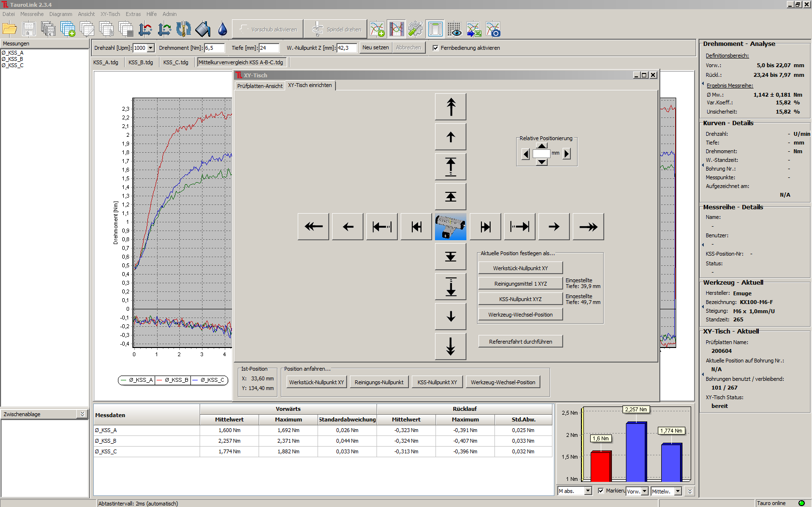Expand the bar chart options chevron

(x=690, y=491)
